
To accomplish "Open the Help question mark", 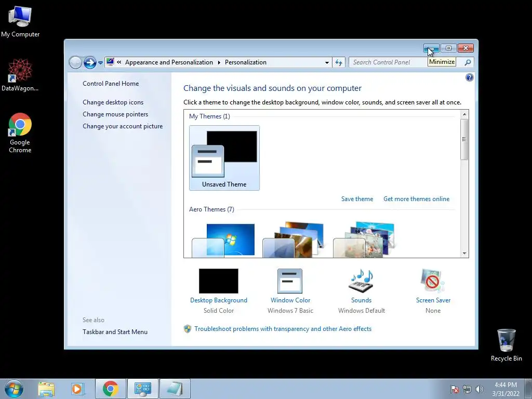I will coord(469,78).
